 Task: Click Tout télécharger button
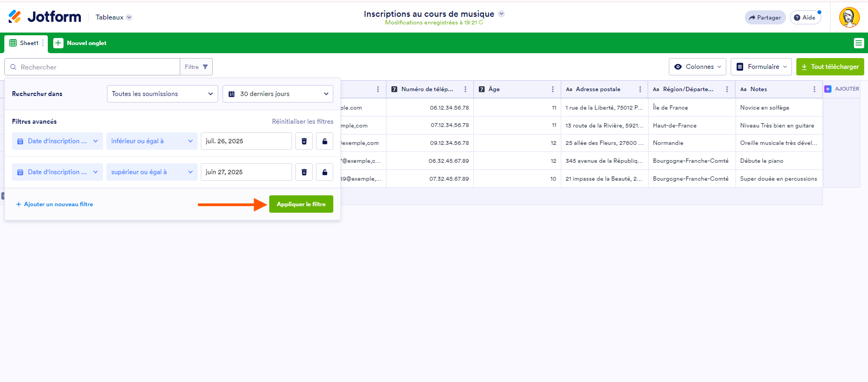point(829,67)
